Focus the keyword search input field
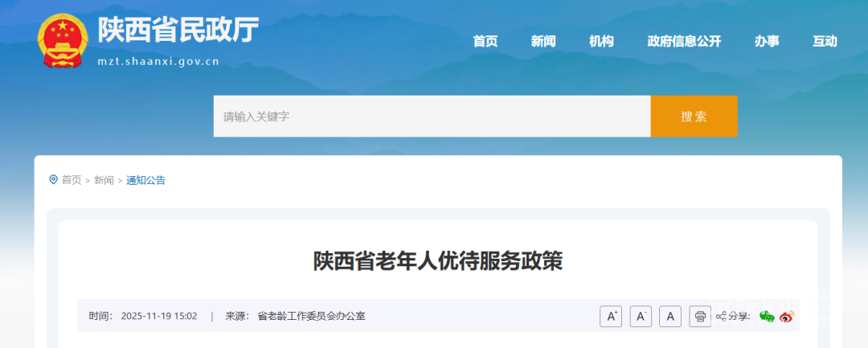 click(x=432, y=117)
